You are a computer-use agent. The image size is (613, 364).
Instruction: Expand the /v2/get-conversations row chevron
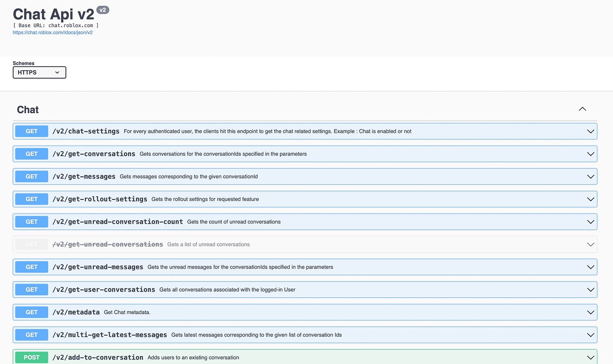click(590, 154)
